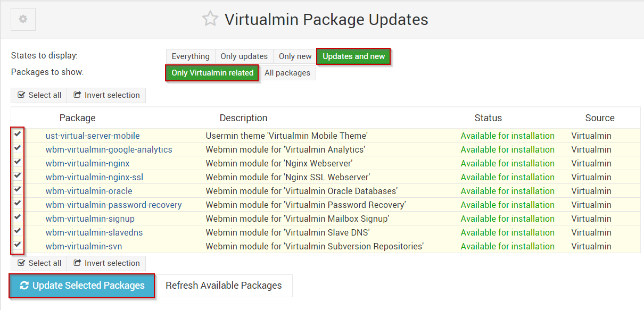Viewport: 644px width, 310px height.
Task: Mark page as favorite with star icon
Action: click(210, 19)
